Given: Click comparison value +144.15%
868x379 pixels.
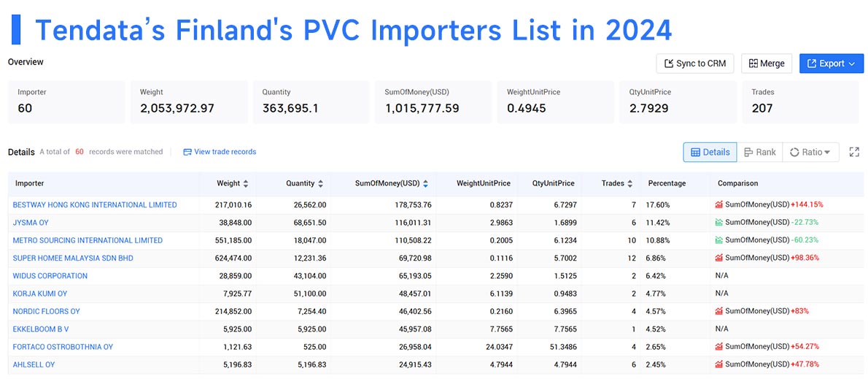Looking at the screenshot, I should (x=807, y=205).
